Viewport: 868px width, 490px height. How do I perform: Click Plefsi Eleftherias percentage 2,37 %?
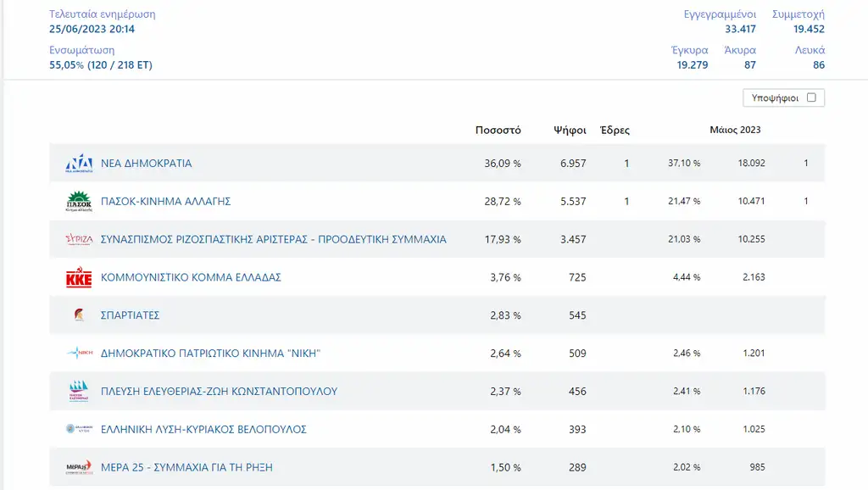505,391
